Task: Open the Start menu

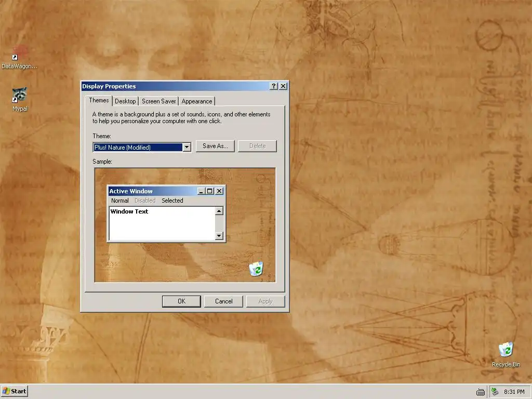Action: tap(14, 391)
